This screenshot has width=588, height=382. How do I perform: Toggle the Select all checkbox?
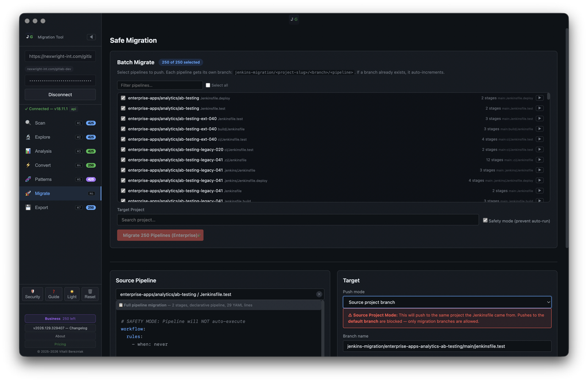[208, 85]
